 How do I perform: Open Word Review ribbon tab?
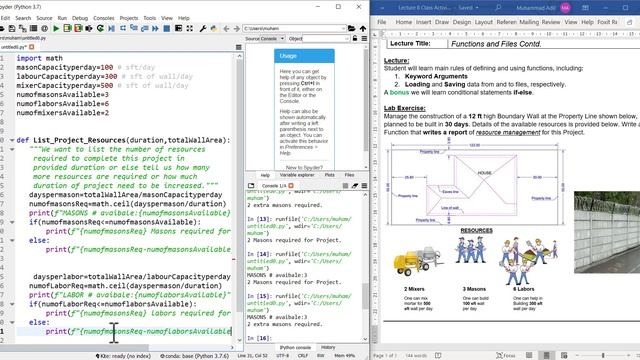coord(551,22)
